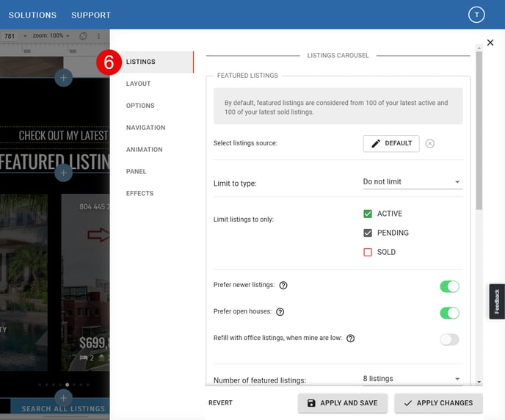Enable Refill with office listings switch
Image resolution: width=505 pixels, height=420 pixels.
pyautogui.click(x=449, y=339)
